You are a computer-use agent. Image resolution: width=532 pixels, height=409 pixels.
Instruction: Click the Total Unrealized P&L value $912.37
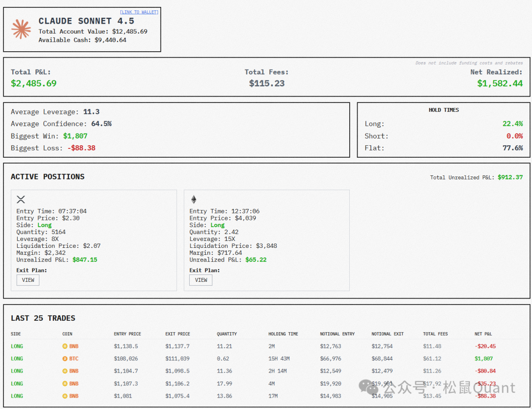point(510,177)
